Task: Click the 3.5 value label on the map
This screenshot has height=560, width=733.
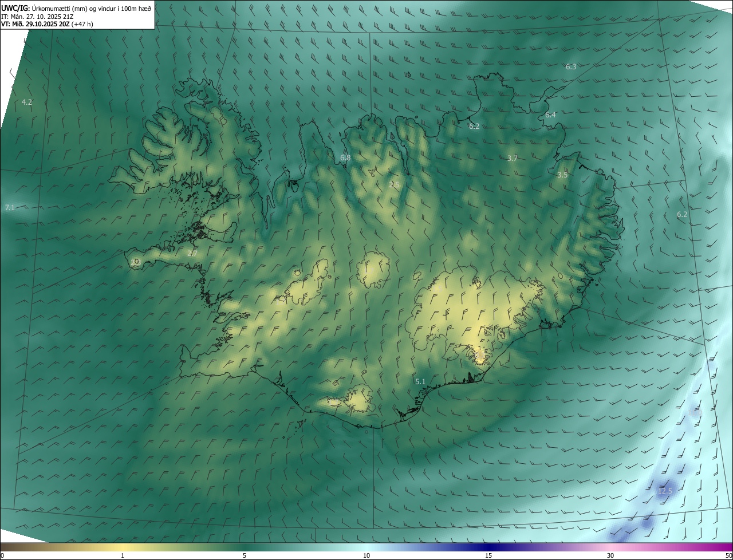Action: (562, 175)
